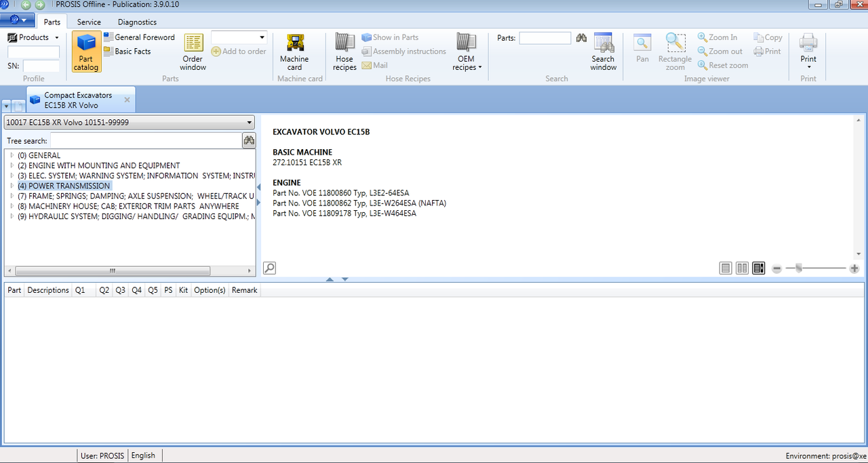Click Copy in Image viewer
868x463 pixels.
coord(768,37)
